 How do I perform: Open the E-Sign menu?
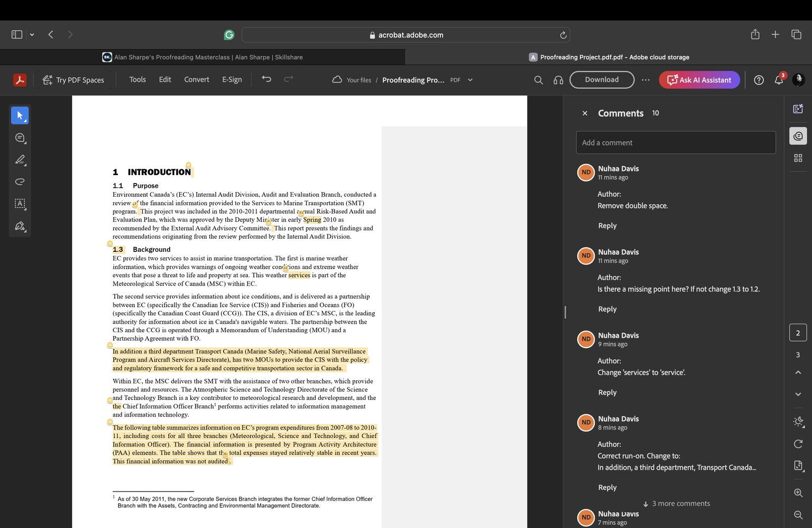pos(232,79)
